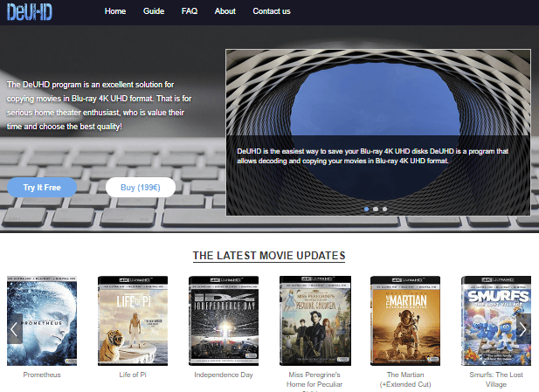Open the Miss Peregrine's movie cover
539x392 pixels.
click(314, 321)
